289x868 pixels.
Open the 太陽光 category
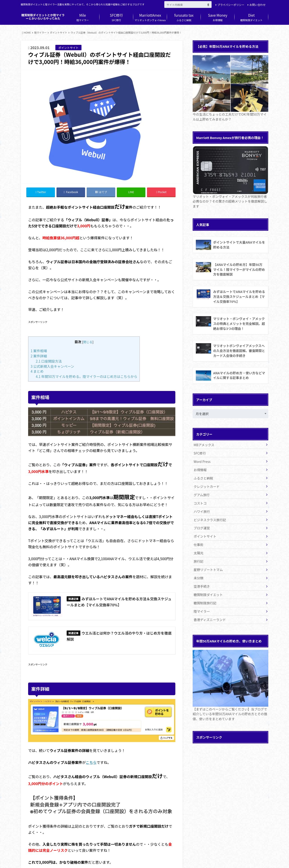click(230, 553)
